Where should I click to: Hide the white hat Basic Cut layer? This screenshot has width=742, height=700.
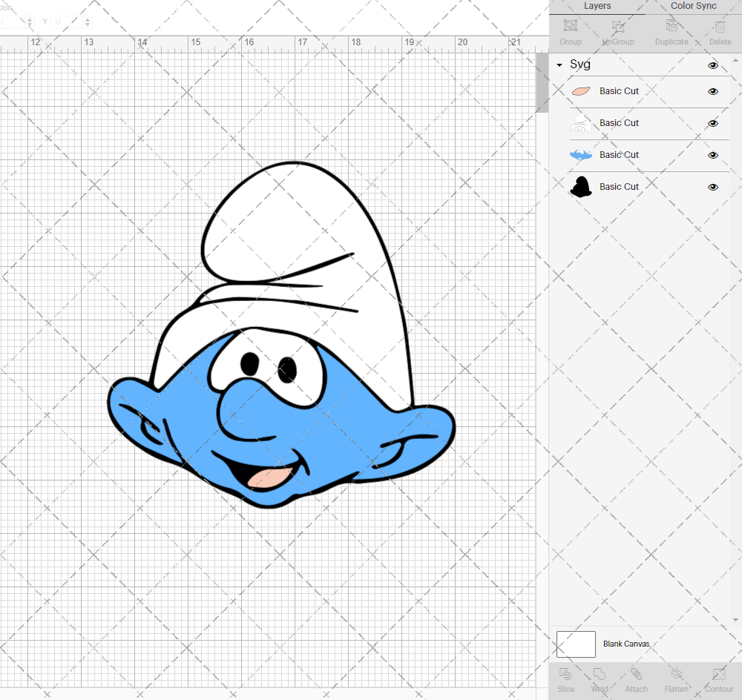click(x=713, y=123)
